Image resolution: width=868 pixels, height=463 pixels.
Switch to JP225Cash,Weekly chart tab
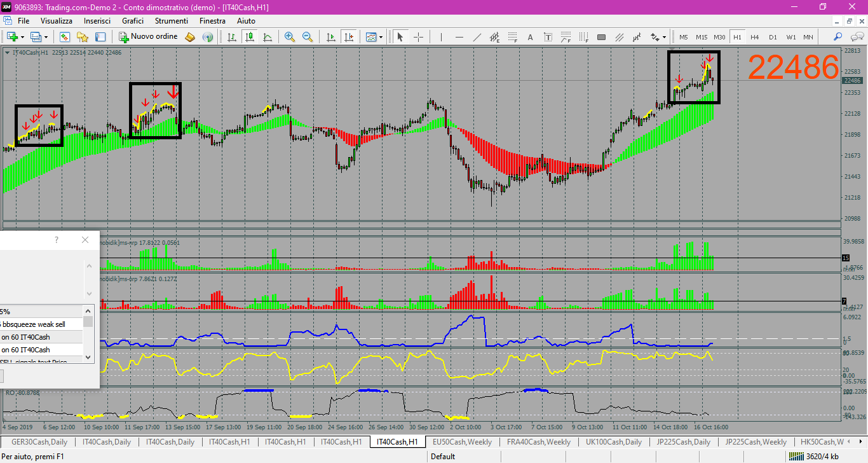pyautogui.click(x=756, y=441)
